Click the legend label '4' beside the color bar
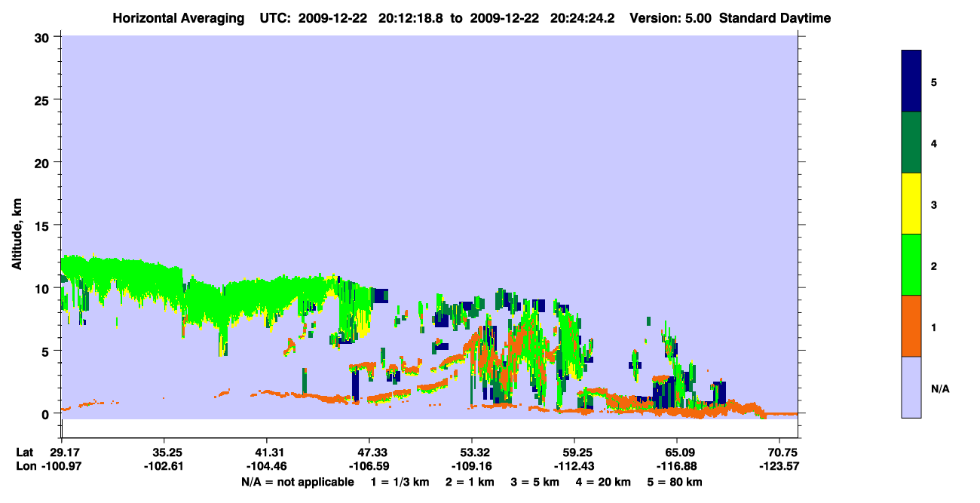The height and width of the screenshot is (503, 980). [934, 143]
